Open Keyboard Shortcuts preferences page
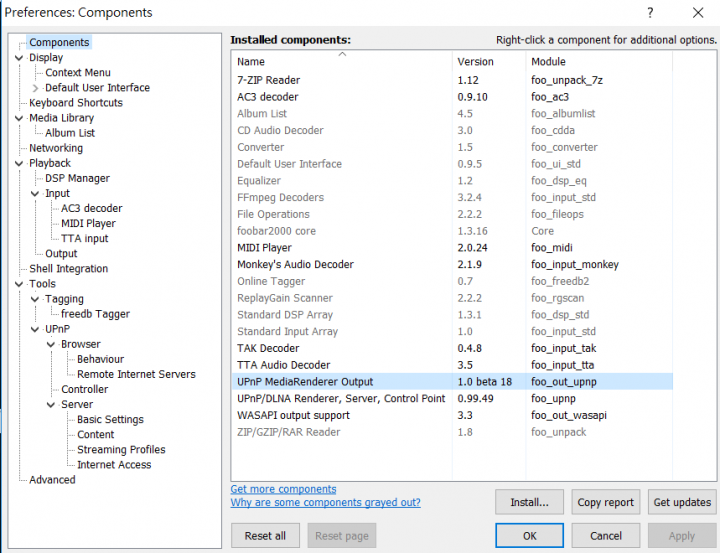Screen dimensions: 720x553 [x=76, y=103]
